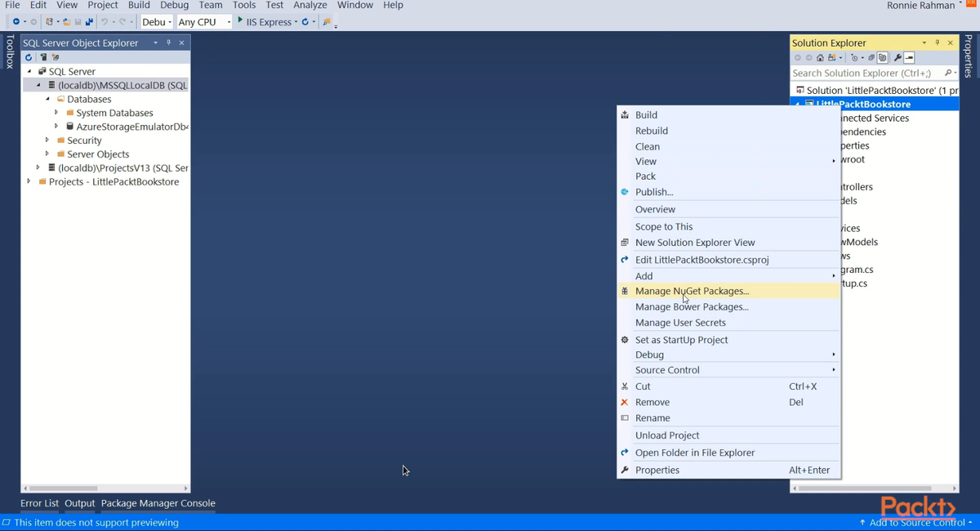Choose Manage NuGet Packages from context menu
The width and height of the screenshot is (980, 531).
click(692, 291)
